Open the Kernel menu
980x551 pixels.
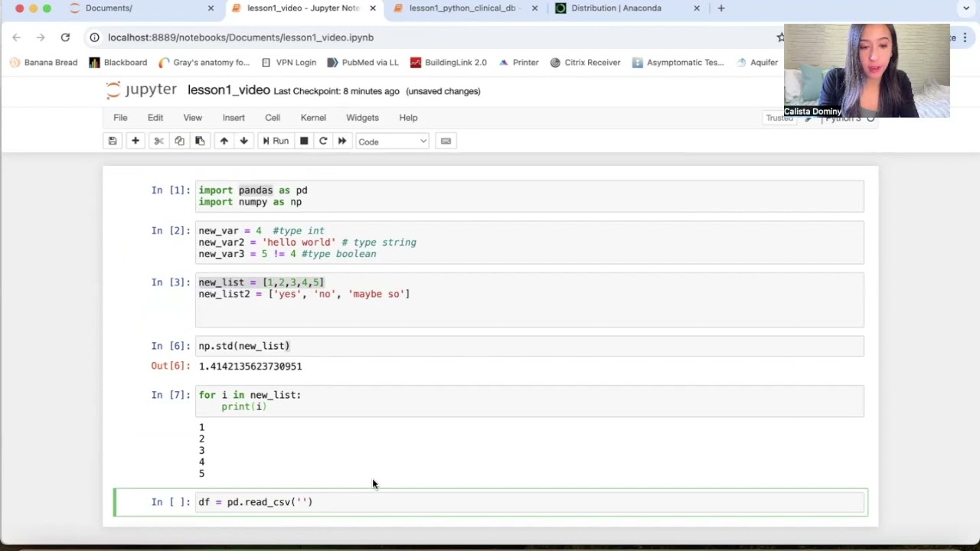313,118
